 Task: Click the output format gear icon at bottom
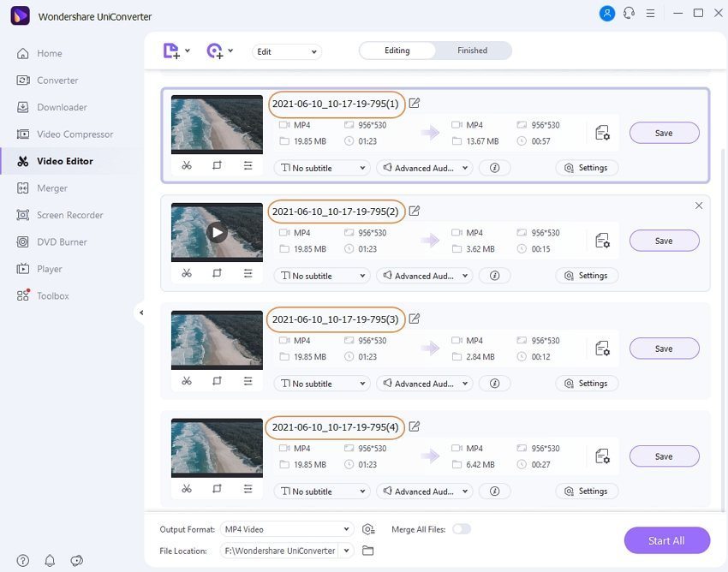pos(368,529)
